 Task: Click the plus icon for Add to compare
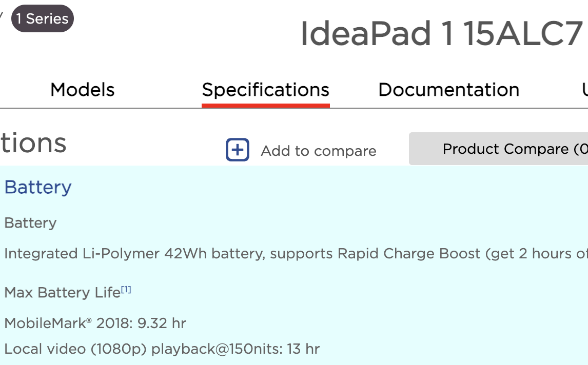[x=238, y=150]
